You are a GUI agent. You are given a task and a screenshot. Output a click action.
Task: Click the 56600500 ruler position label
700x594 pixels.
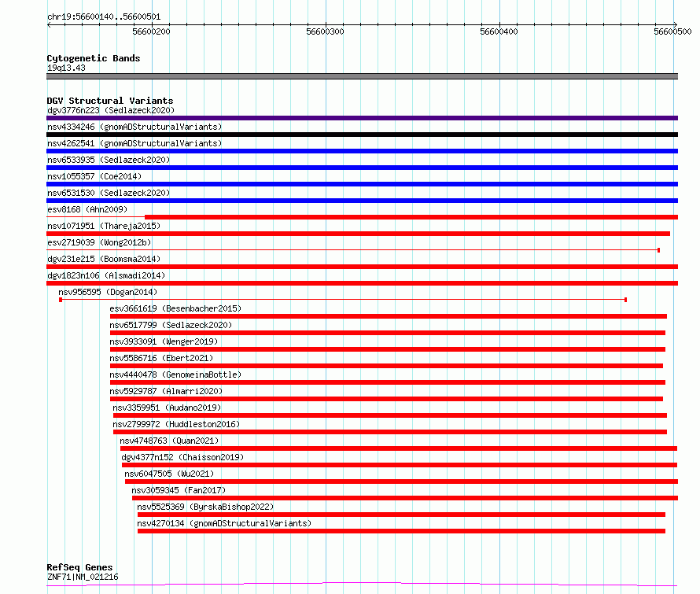click(x=672, y=31)
